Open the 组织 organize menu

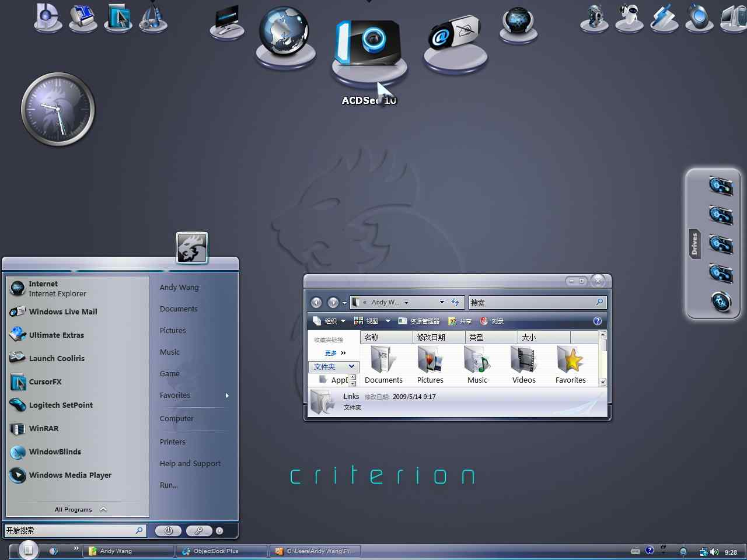329,321
